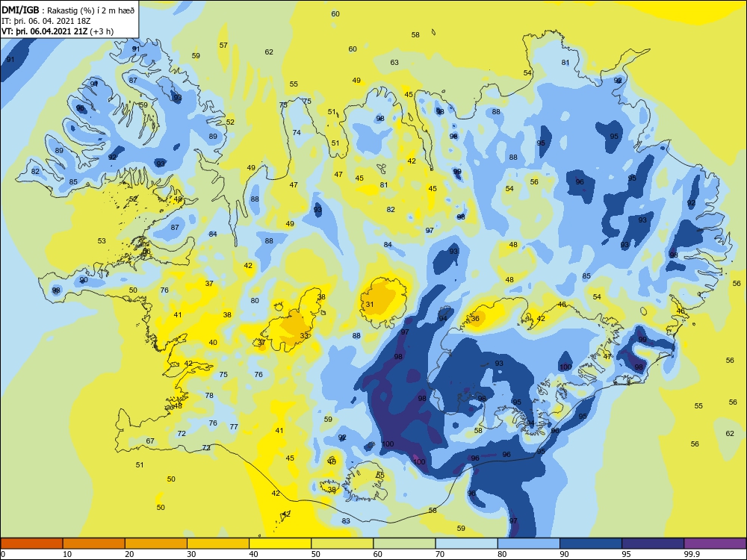
Task: Click the '63' humidity value on the map
Action: [394, 63]
